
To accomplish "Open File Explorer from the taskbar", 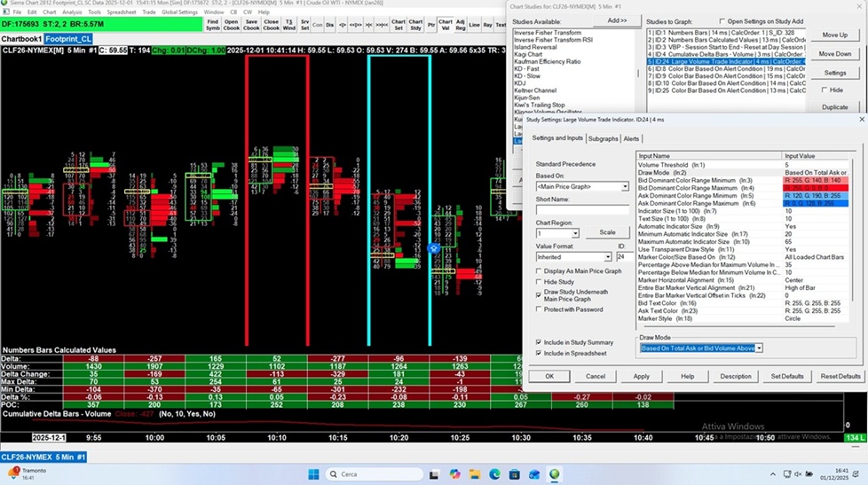I will (475, 474).
